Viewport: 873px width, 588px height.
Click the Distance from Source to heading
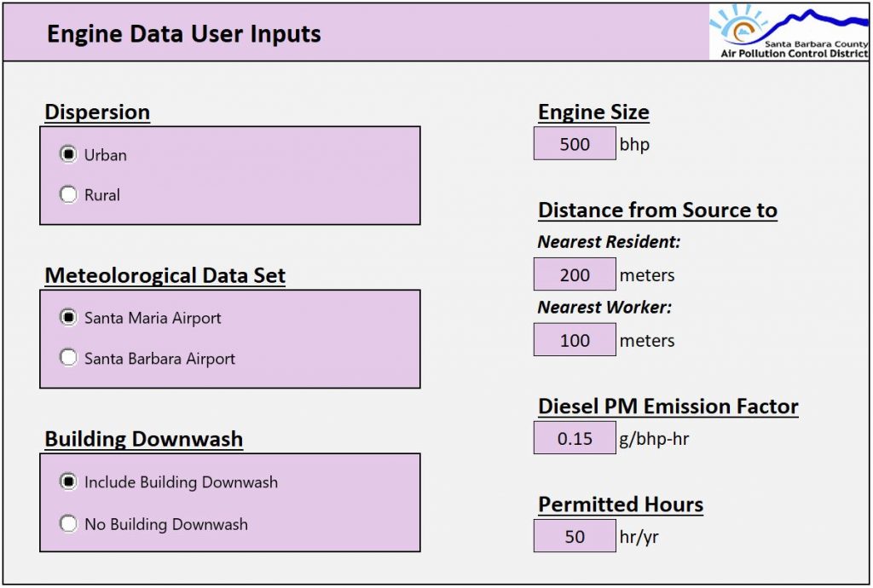[x=657, y=210]
